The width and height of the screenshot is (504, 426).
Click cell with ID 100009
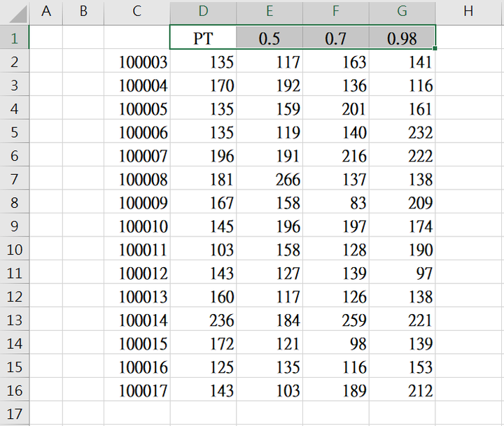[x=137, y=201]
